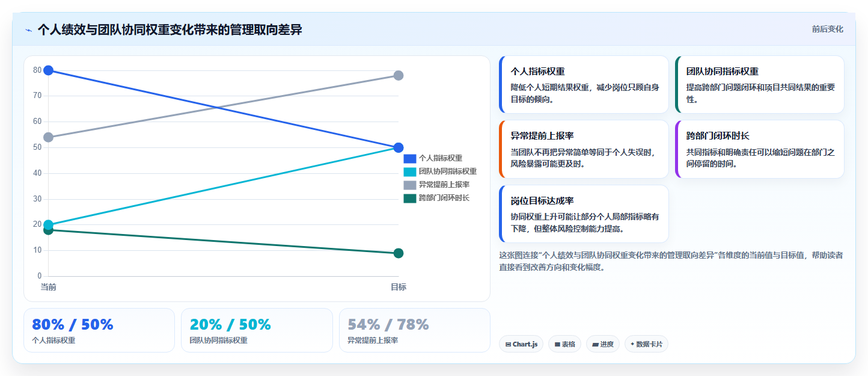Click the icon inside the 表格 tag
The height and width of the screenshot is (376, 868).
coord(557,345)
